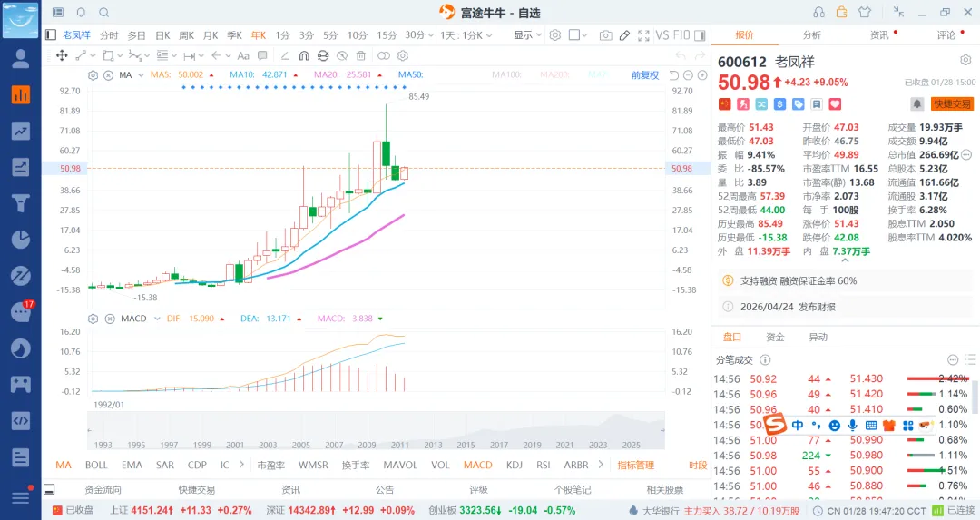Click the 快捷交易 quick trade button

952,103
